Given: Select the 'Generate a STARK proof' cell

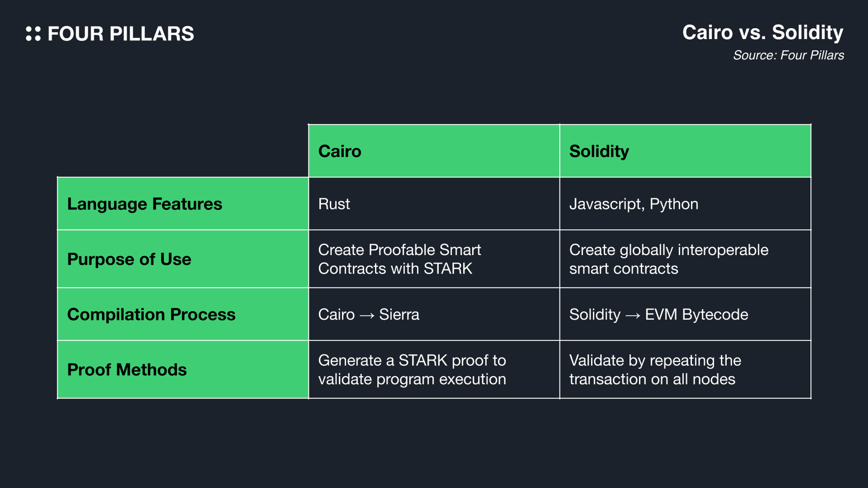Looking at the screenshot, I should pos(434,370).
